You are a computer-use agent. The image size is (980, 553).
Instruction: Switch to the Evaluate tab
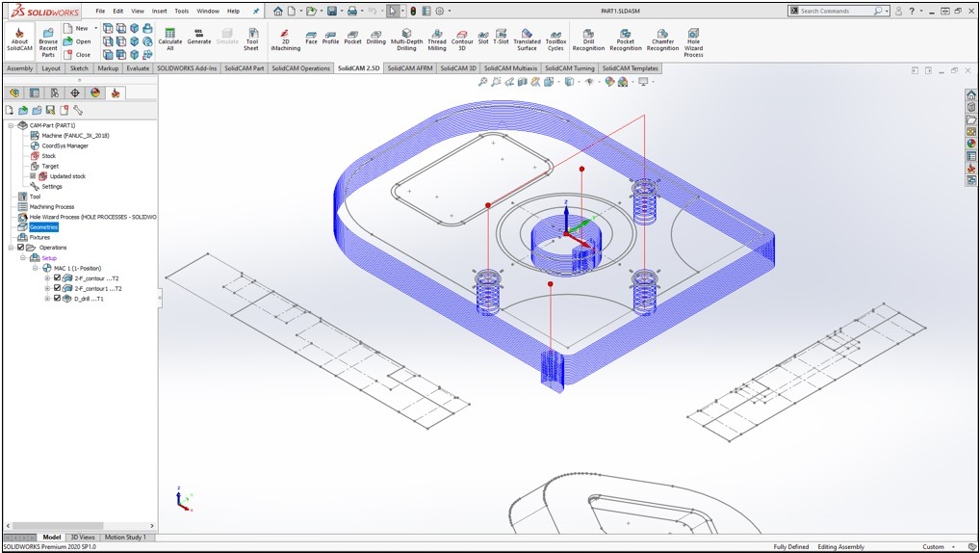pyautogui.click(x=138, y=68)
